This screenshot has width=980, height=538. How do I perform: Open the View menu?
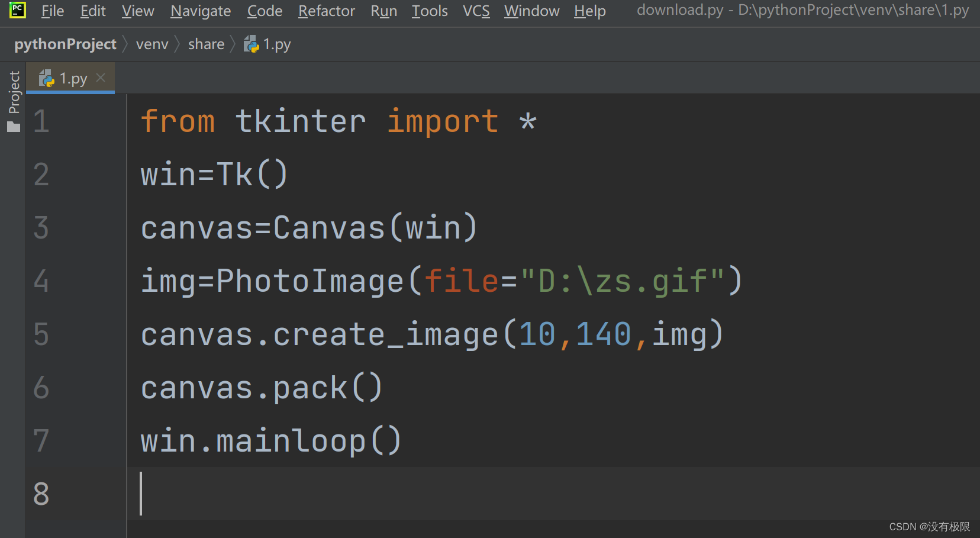point(138,11)
